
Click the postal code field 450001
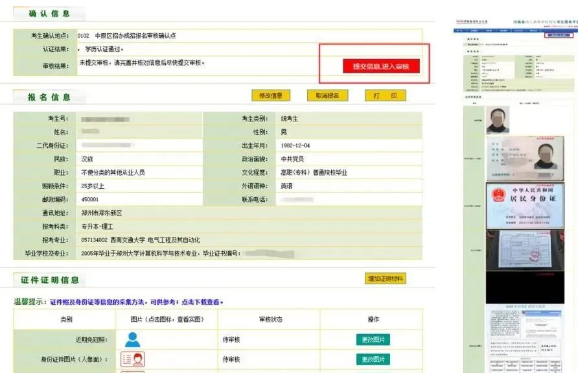[139, 199]
